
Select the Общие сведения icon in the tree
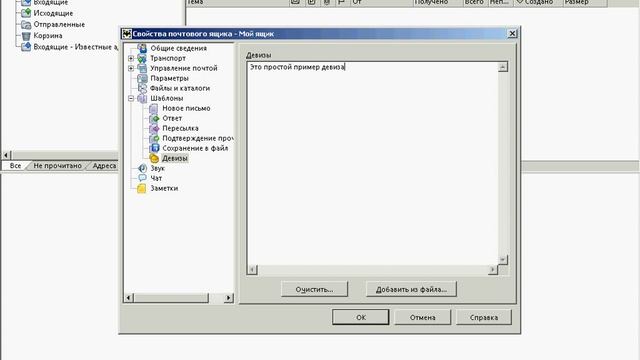142,48
